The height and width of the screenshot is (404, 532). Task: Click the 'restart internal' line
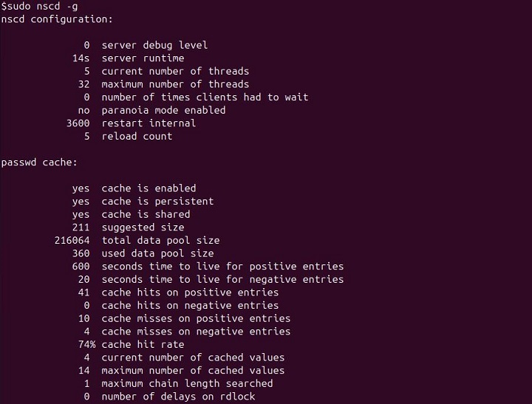click(x=149, y=123)
